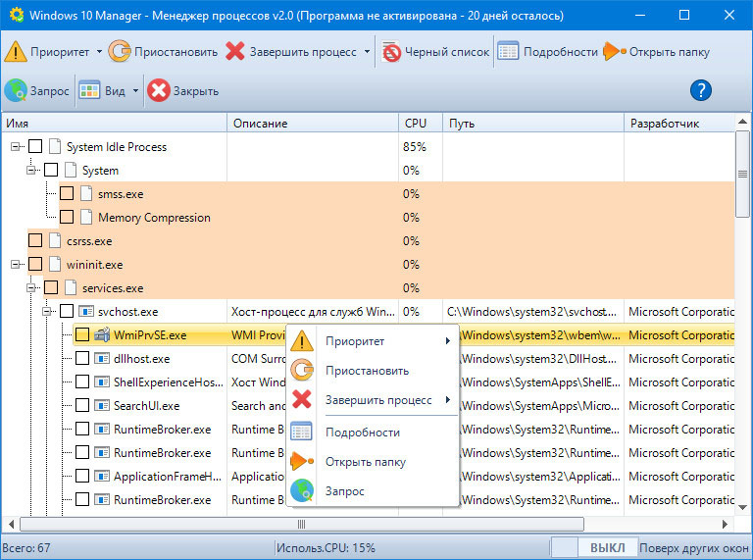
Task: Click the horizontal scrollbar thumb
Action: pos(302,524)
